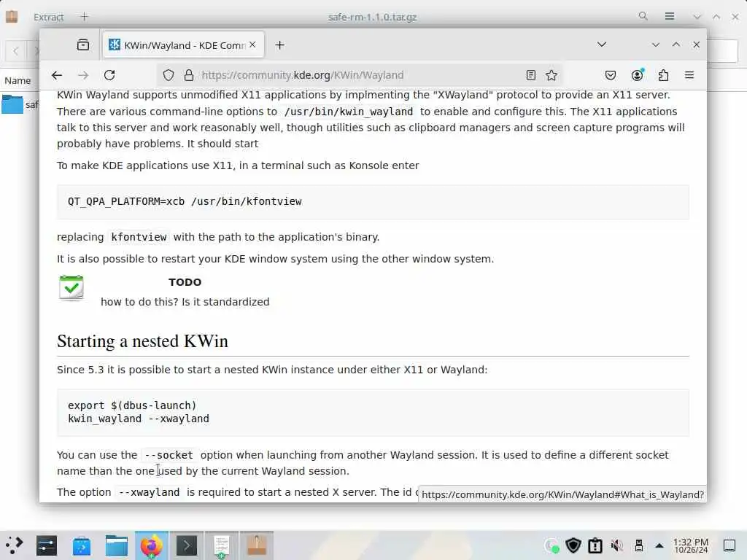Open the application launcher on taskbar
This screenshot has width=747, height=560.
(x=15, y=545)
